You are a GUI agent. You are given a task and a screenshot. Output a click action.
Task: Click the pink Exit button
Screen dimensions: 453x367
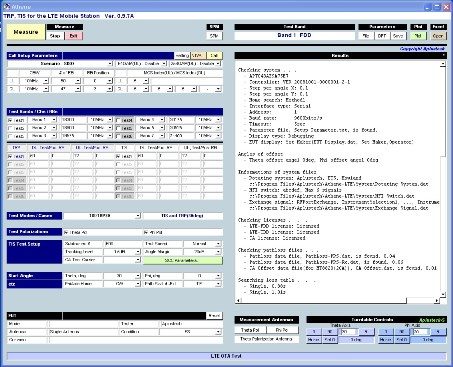(73, 36)
